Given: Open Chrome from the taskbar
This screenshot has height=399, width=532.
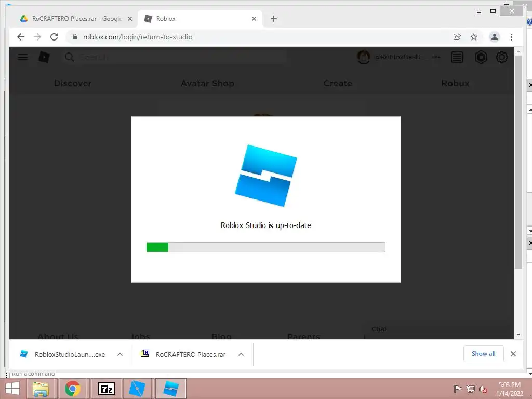Looking at the screenshot, I should [73, 389].
